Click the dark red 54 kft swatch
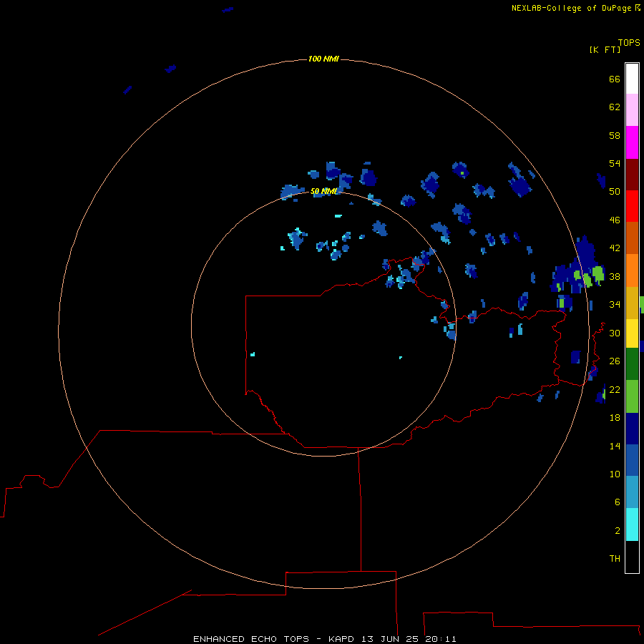 (x=632, y=175)
